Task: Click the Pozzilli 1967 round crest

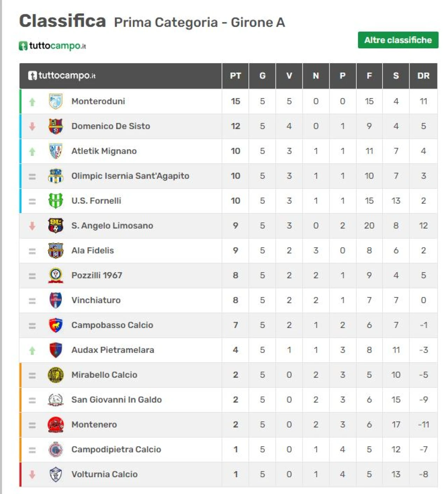Action: 55,276
